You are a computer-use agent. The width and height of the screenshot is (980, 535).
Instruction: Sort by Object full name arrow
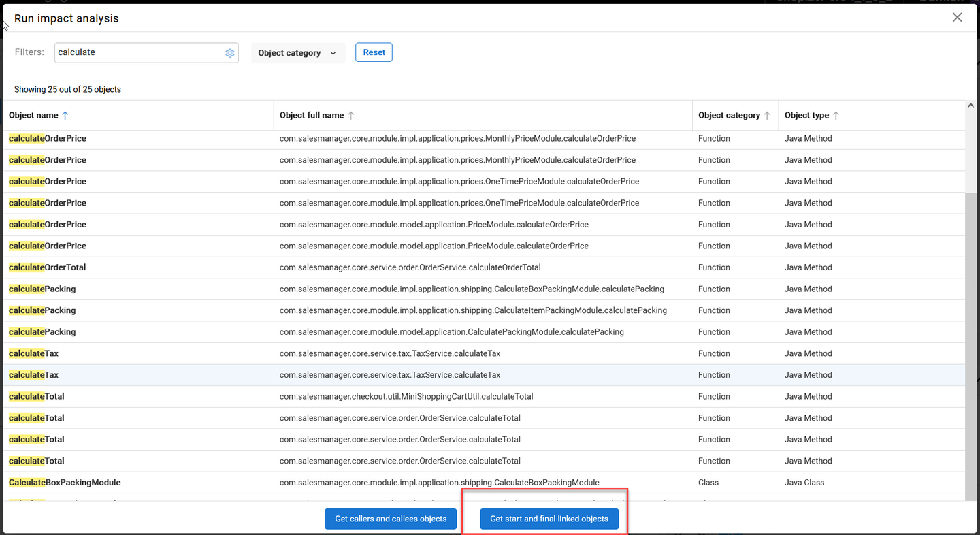pyautogui.click(x=351, y=116)
